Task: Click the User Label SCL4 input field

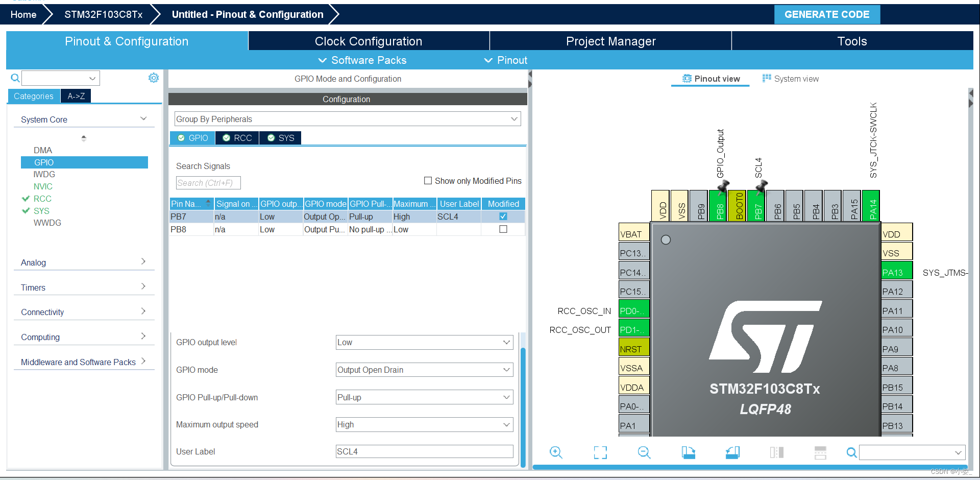Action: point(424,451)
